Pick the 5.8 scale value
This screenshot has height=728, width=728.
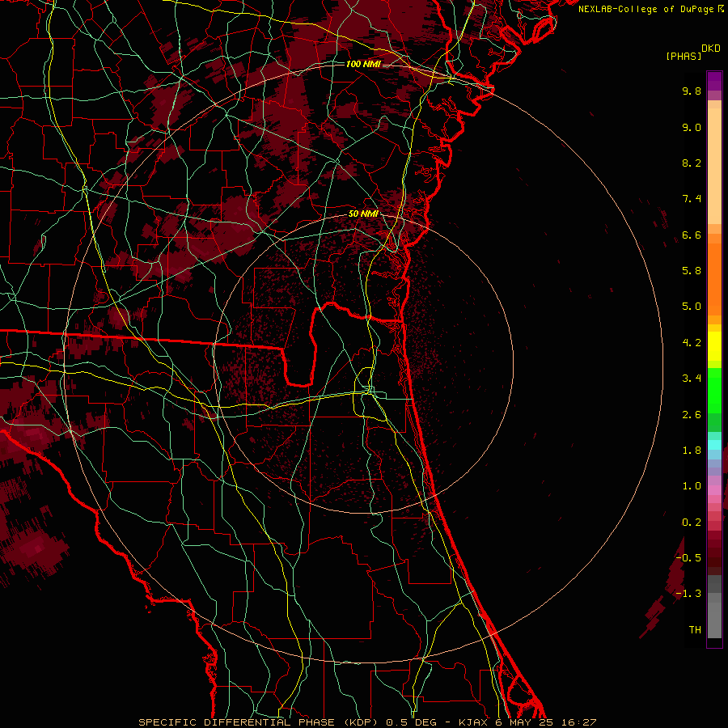(692, 271)
